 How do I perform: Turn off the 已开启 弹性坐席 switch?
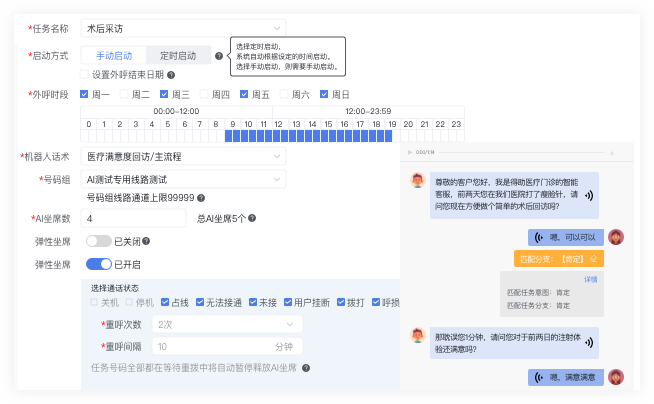tap(99, 264)
